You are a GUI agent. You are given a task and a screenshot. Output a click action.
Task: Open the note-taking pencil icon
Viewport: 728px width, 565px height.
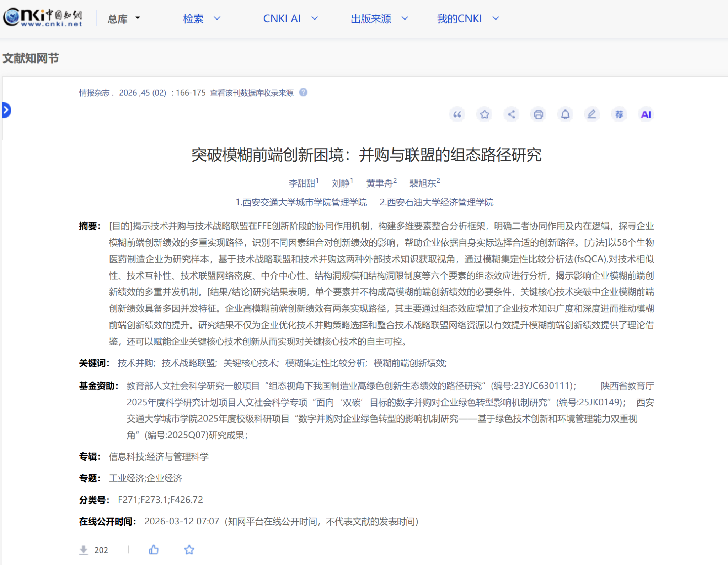point(592,114)
